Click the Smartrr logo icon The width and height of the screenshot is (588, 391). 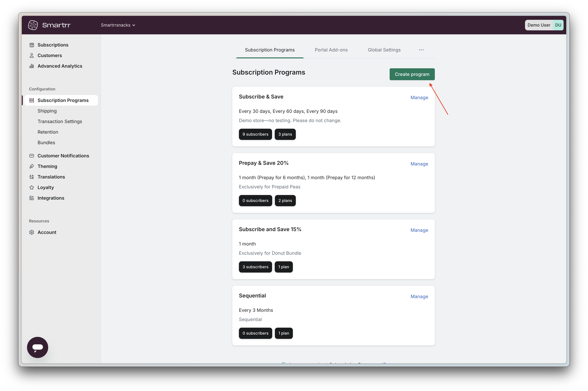tap(33, 25)
